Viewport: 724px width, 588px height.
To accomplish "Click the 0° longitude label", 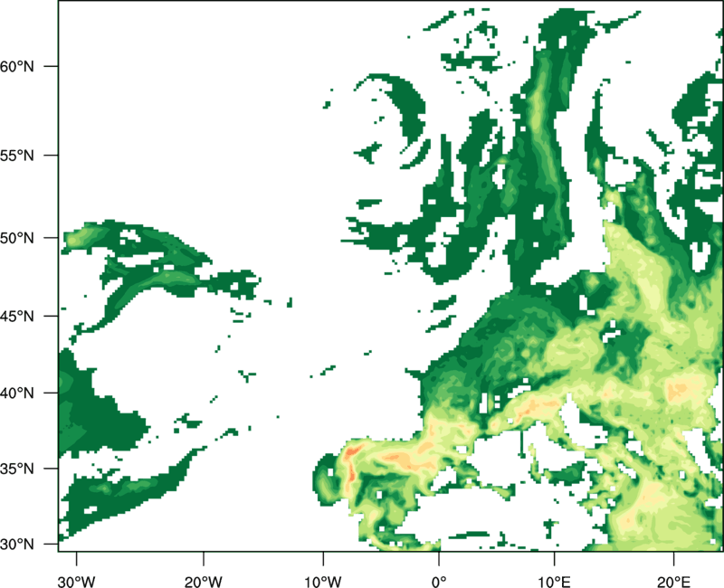I will pos(439,582).
